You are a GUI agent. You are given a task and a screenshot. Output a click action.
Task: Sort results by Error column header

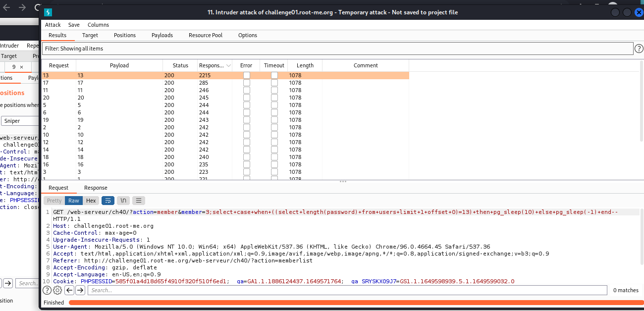pyautogui.click(x=246, y=65)
